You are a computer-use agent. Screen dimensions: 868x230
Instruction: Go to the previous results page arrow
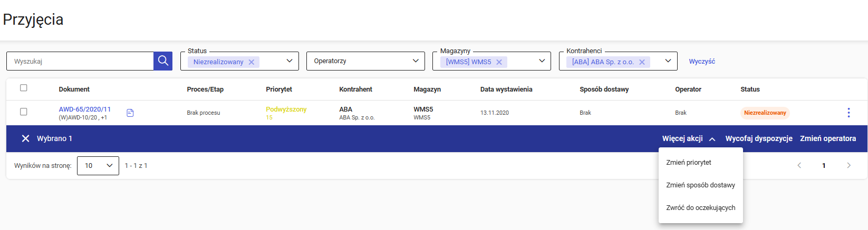pos(799,165)
